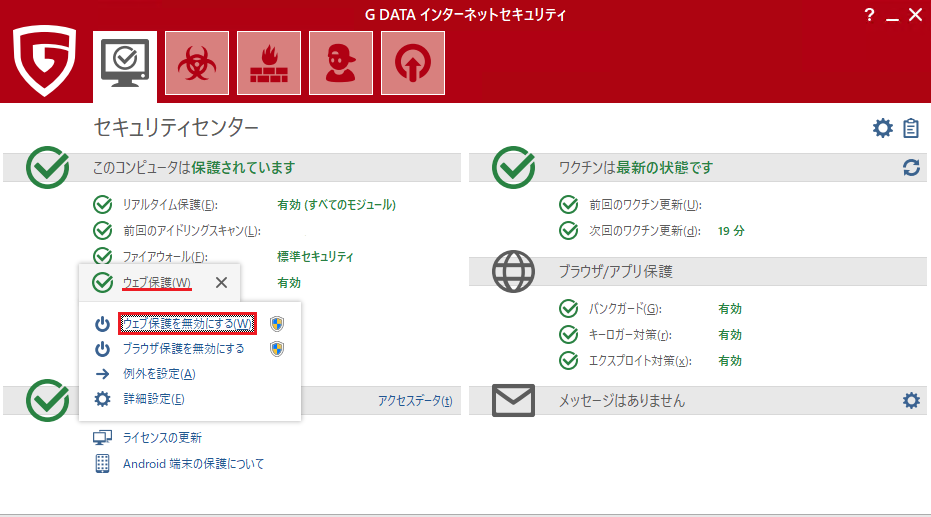Click 19 分 next update value

pos(731,231)
